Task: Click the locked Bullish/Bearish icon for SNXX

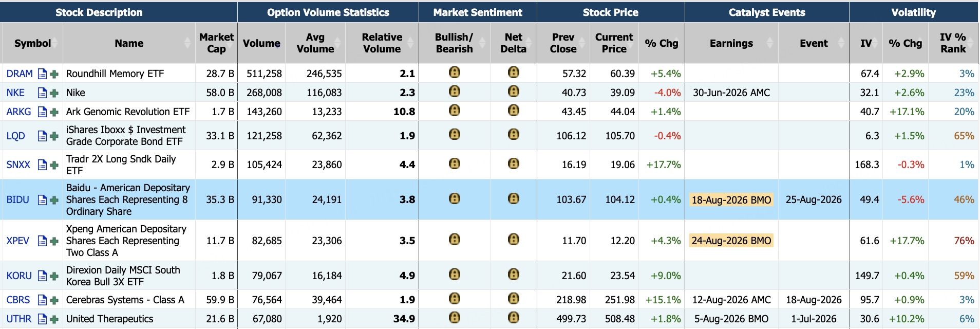Action: click(455, 163)
